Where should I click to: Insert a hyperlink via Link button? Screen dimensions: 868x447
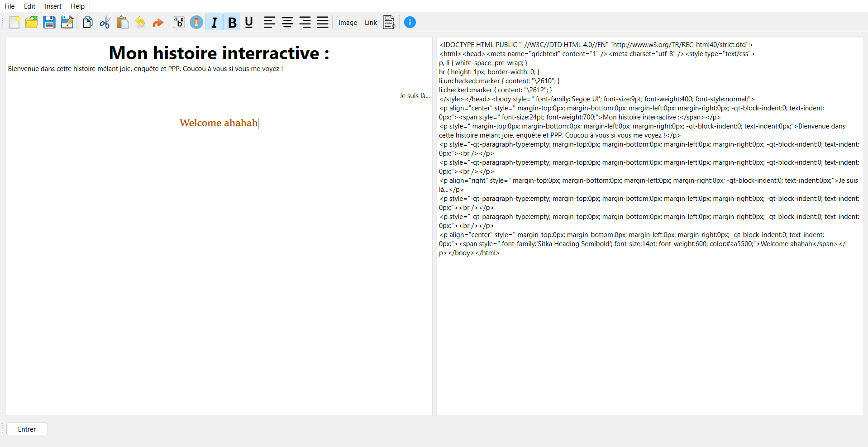click(371, 23)
